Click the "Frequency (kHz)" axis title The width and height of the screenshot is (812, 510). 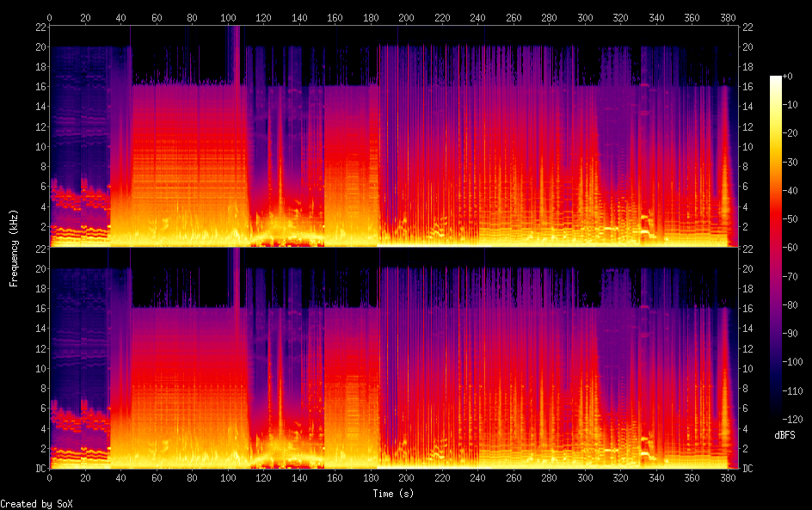[x=14, y=248]
